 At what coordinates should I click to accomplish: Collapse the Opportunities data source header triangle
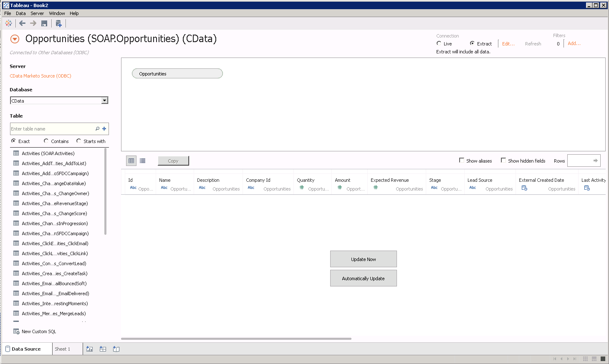coord(15,39)
